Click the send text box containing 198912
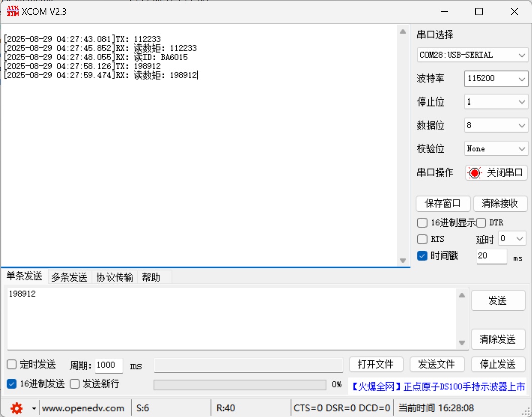 click(x=231, y=319)
